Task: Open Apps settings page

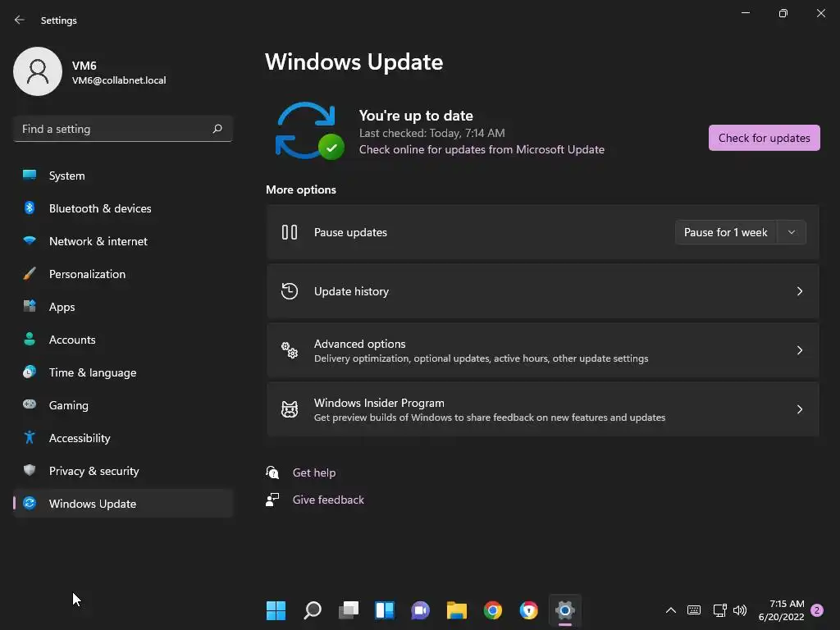Action: pos(123,307)
